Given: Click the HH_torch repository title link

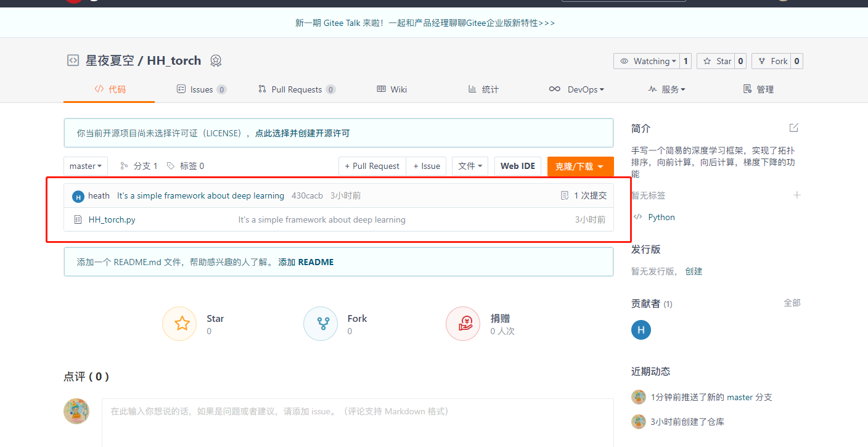Looking at the screenshot, I should point(174,60).
